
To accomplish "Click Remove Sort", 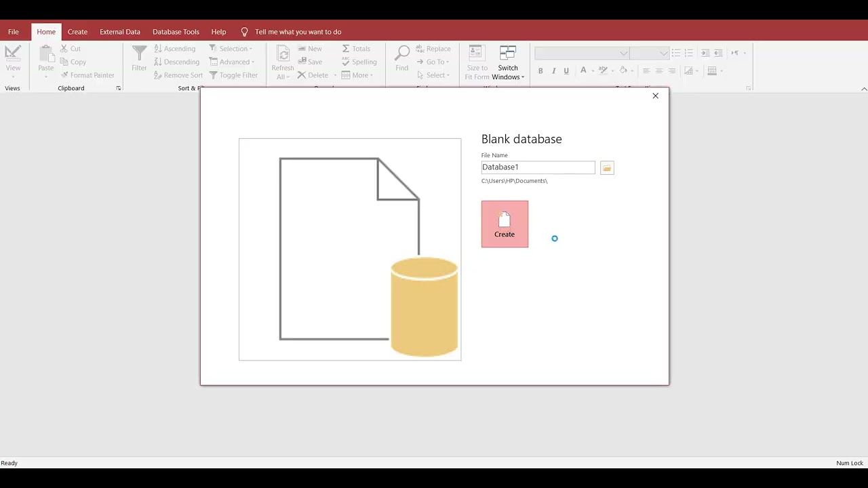I will click(178, 75).
